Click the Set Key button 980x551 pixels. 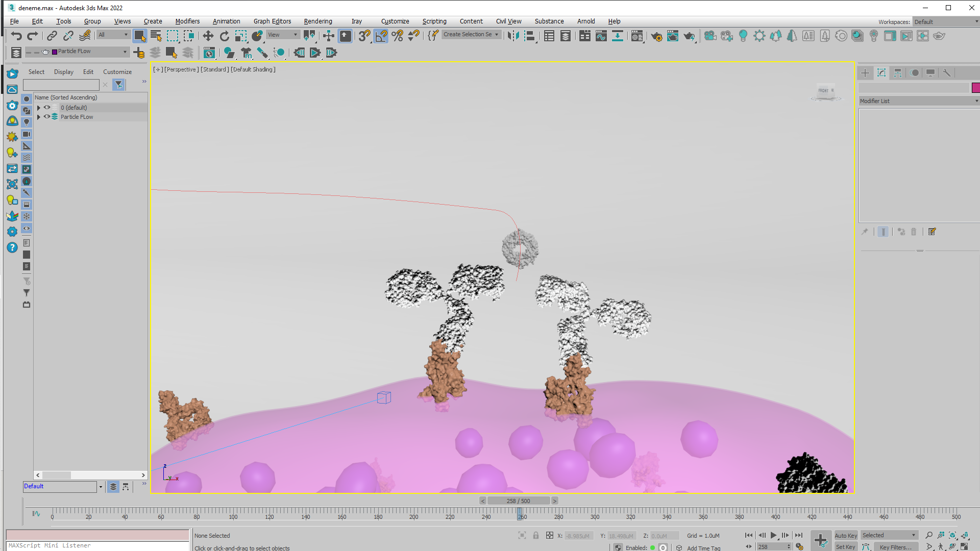845,546
